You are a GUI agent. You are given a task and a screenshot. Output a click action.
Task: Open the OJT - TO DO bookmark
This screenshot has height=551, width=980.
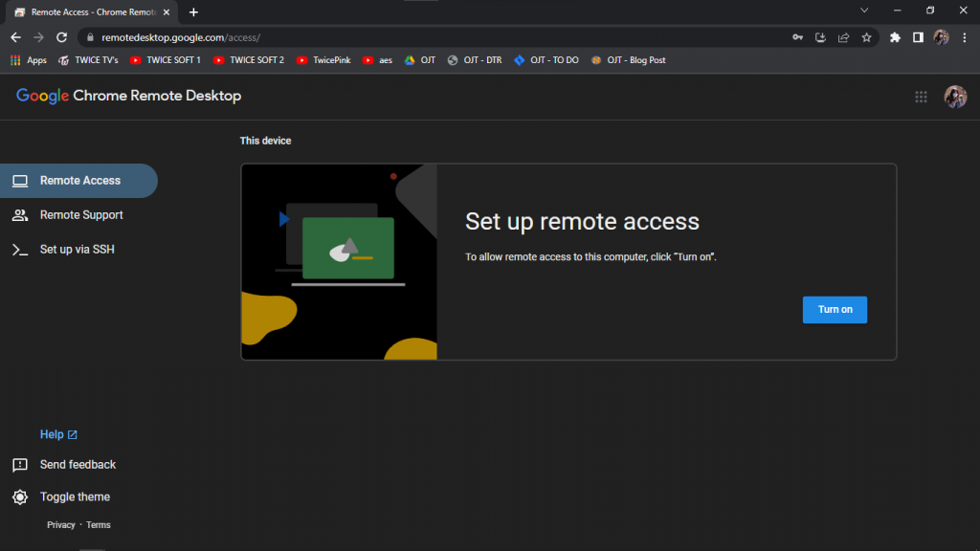[546, 60]
